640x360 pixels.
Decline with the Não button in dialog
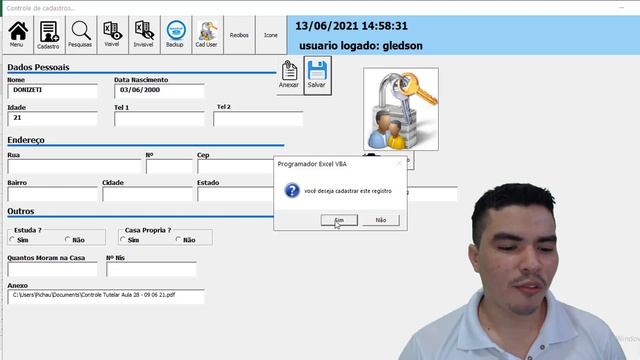click(x=381, y=220)
